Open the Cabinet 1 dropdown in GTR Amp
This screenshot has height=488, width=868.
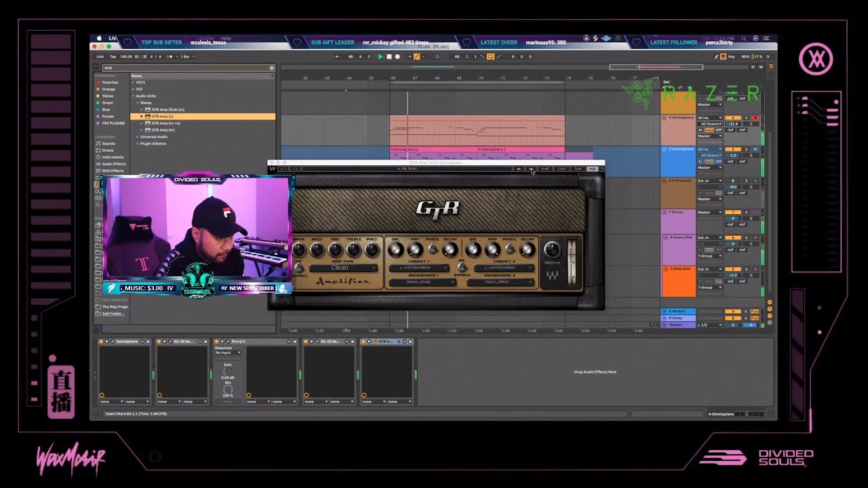point(418,268)
